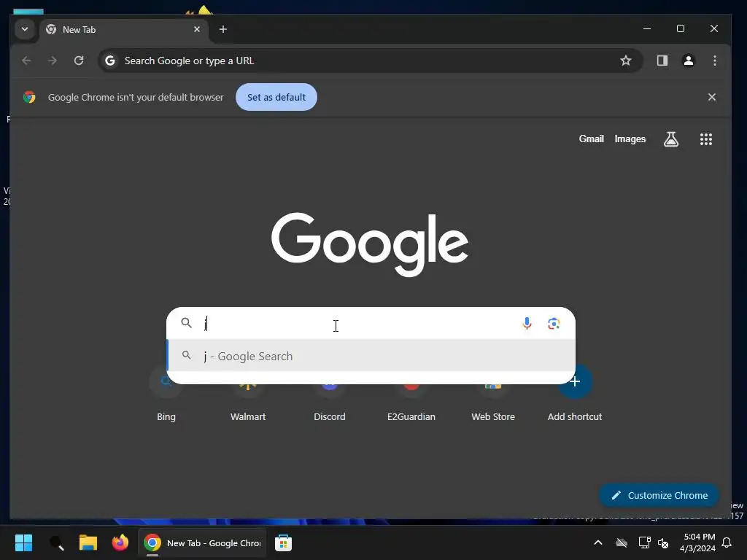Click the magnifier icon in the search box
747x560 pixels.
tap(186, 323)
